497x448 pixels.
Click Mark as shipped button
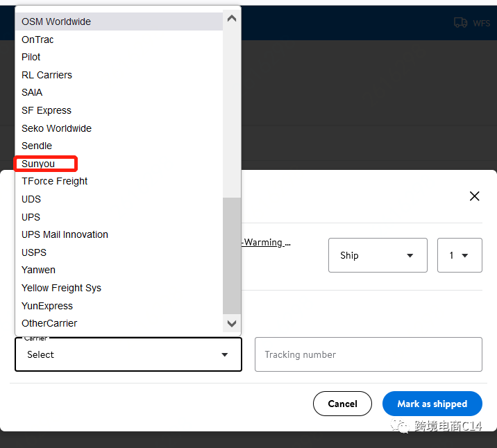[432, 404]
